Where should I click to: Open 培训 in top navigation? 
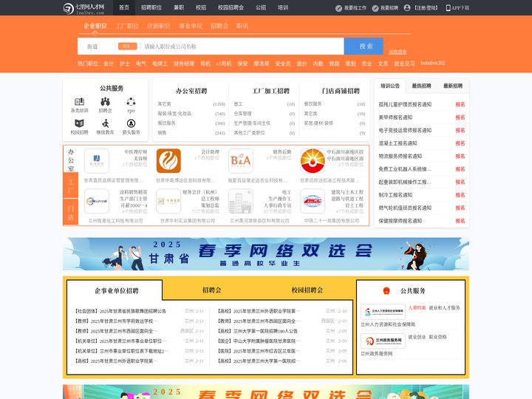point(283,7)
